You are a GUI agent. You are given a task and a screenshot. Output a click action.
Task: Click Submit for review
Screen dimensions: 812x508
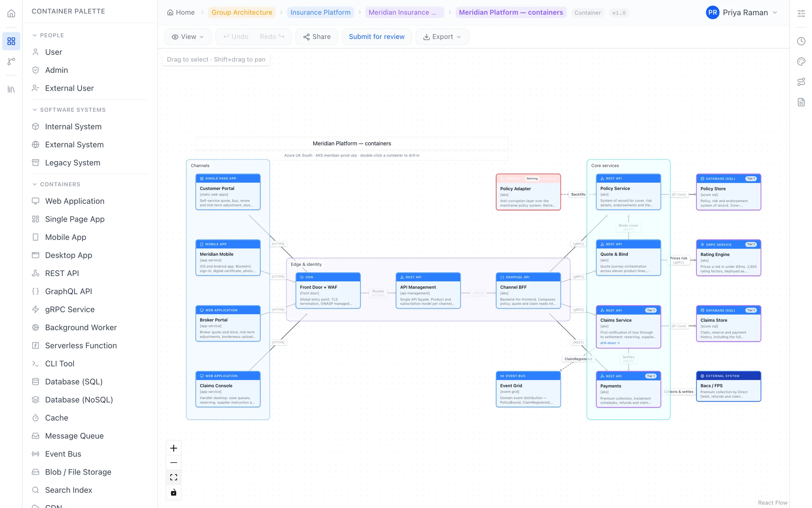click(377, 37)
